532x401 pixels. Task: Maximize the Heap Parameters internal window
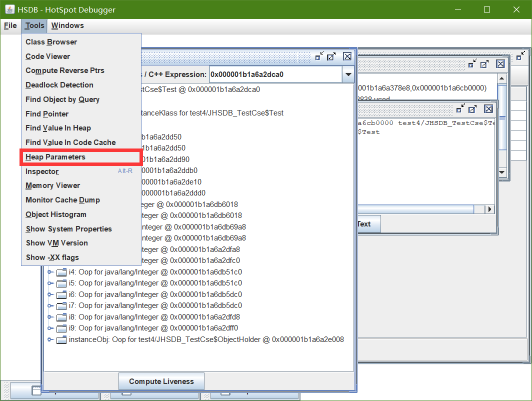click(484, 64)
